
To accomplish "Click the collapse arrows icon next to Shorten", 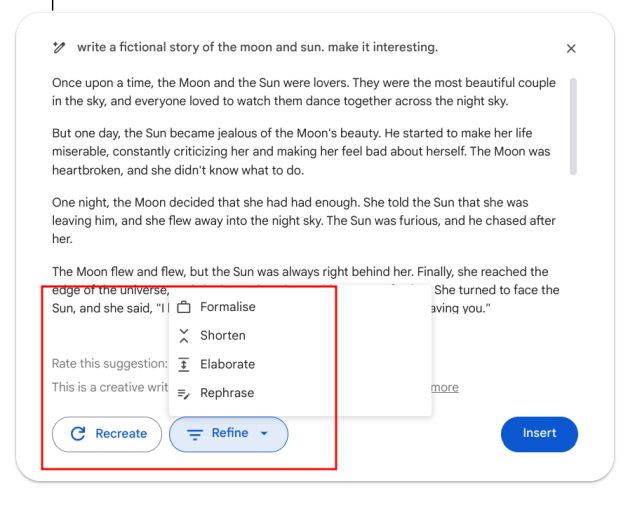I will [184, 336].
